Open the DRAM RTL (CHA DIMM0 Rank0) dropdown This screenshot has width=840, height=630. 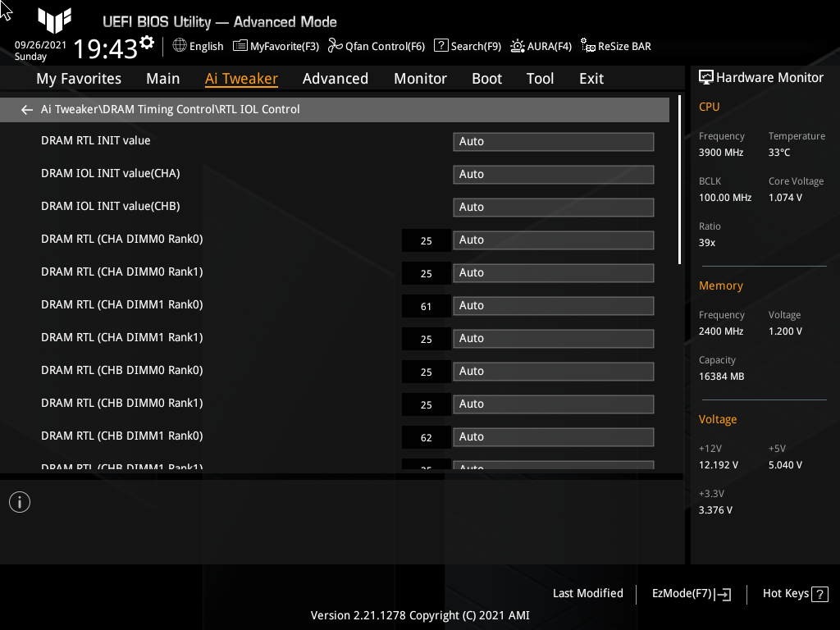pyautogui.click(x=553, y=240)
